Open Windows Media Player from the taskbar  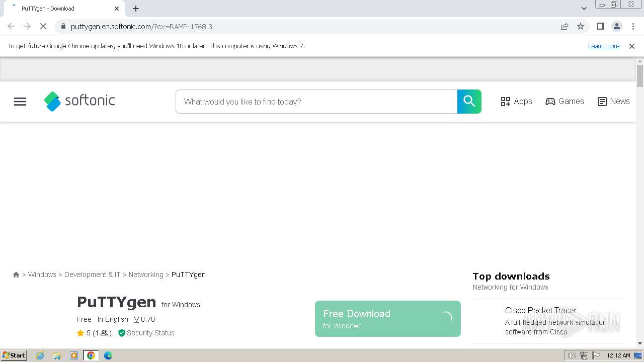74,355
